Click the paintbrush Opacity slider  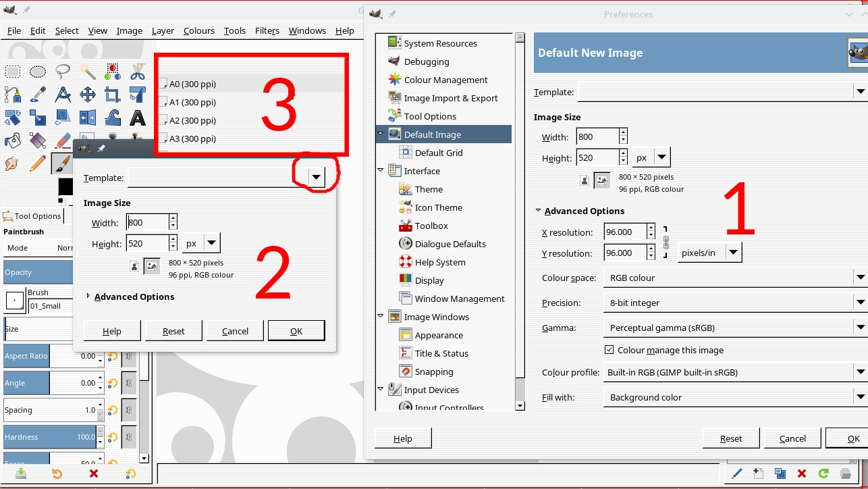38,272
